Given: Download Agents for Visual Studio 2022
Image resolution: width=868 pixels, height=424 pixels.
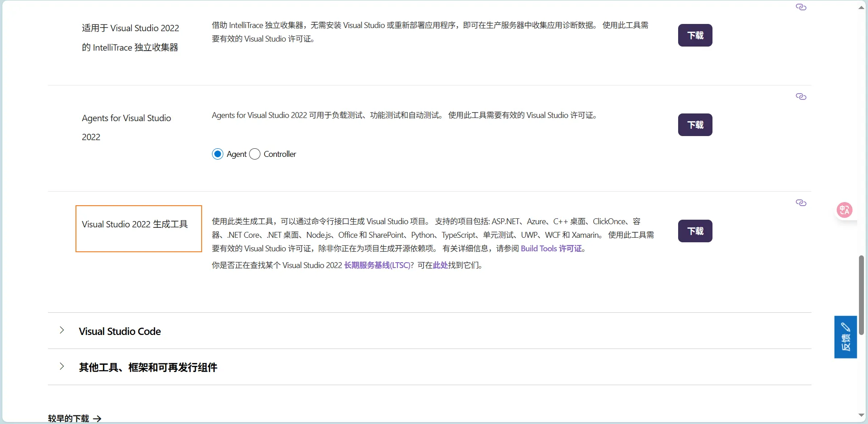Looking at the screenshot, I should pyautogui.click(x=695, y=125).
